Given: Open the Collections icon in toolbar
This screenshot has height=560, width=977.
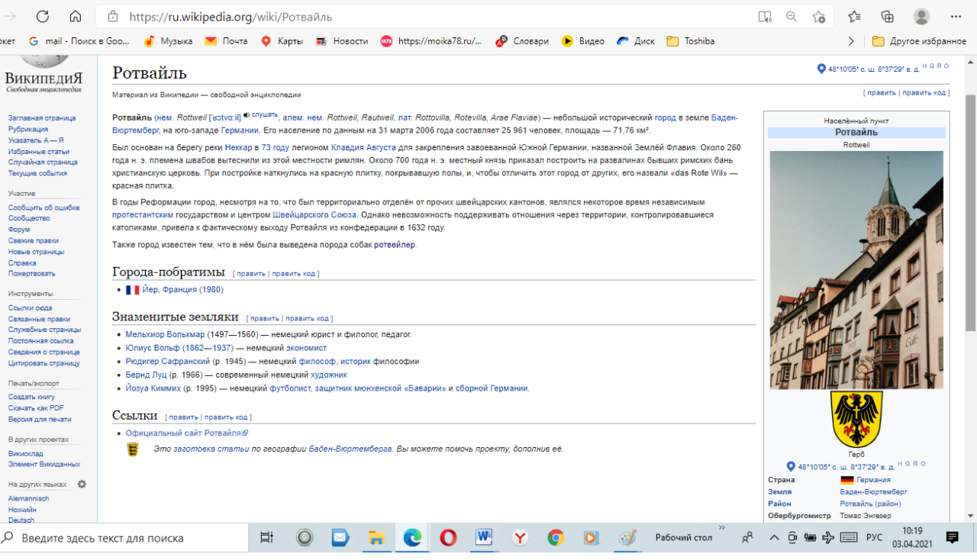Looking at the screenshot, I should [x=887, y=17].
